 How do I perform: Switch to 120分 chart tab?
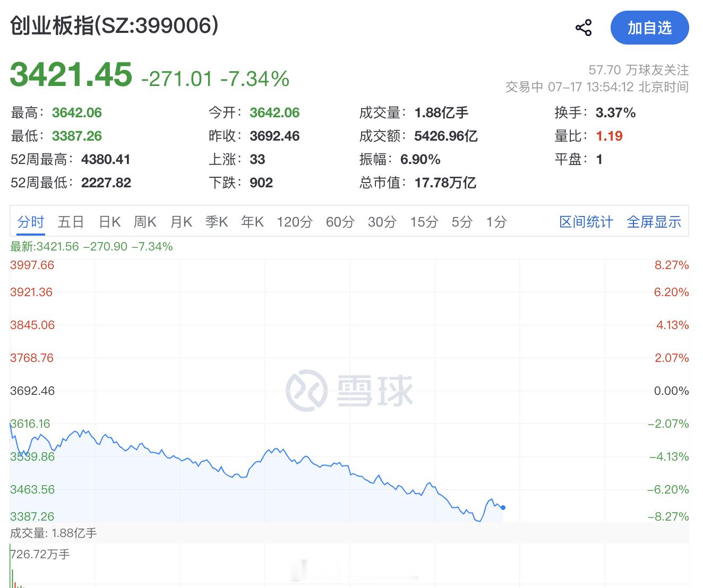(x=295, y=222)
